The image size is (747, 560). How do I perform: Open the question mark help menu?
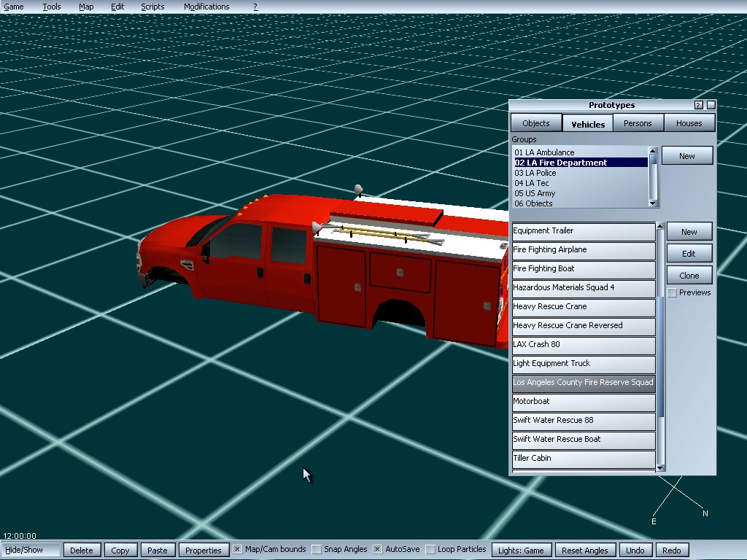point(255,7)
